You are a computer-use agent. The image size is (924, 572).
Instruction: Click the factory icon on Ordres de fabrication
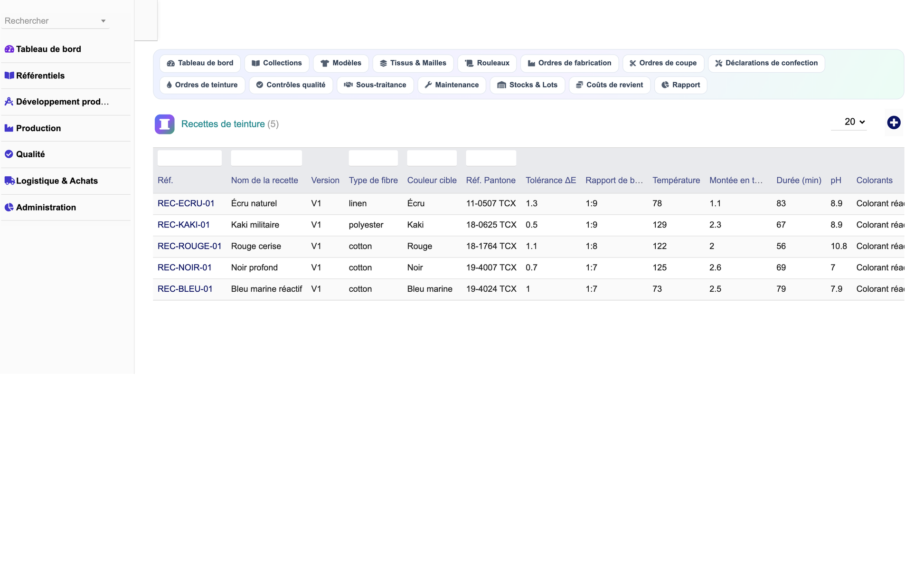tap(531, 63)
